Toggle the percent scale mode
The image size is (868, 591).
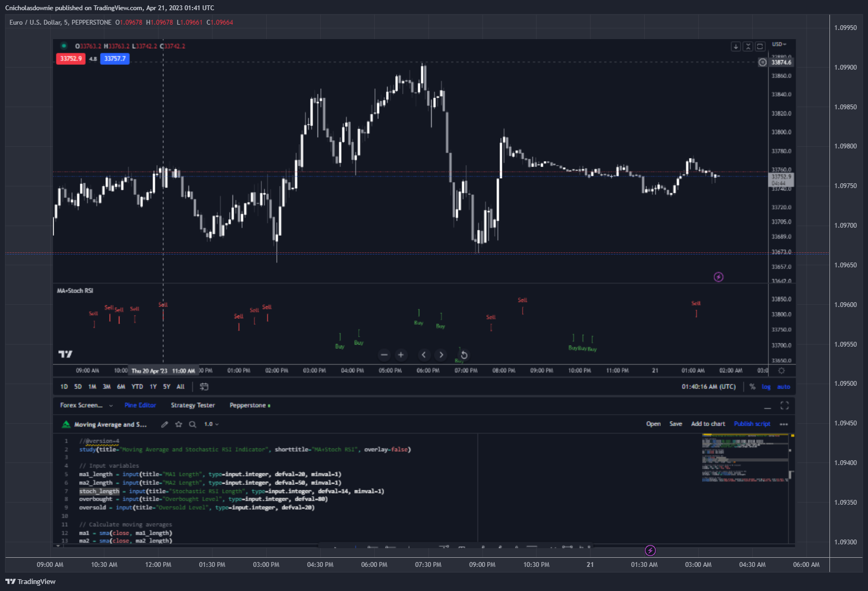(x=752, y=386)
